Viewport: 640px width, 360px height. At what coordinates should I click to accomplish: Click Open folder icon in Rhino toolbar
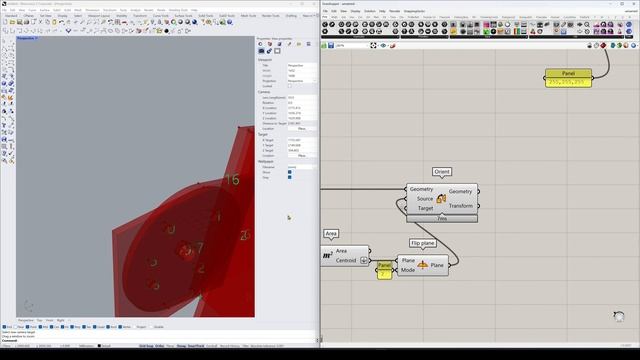(x=12, y=22)
